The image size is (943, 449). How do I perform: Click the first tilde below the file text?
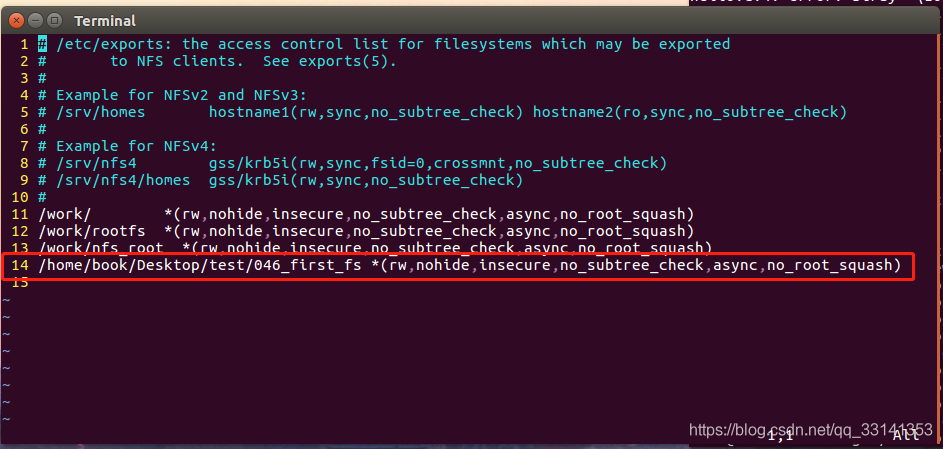click(x=6, y=299)
